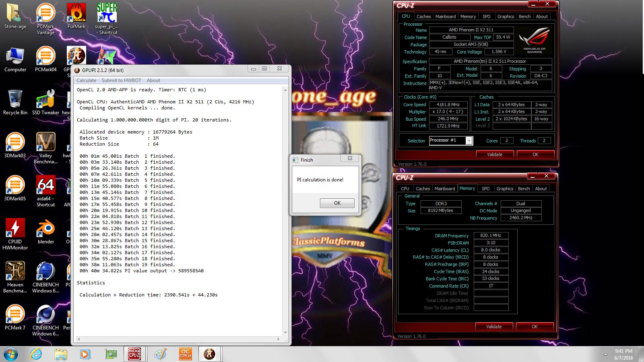Image resolution: width=644 pixels, height=362 pixels.
Task: Launch PCMark04 desktop shortcut
Action: [x=45, y=60]
